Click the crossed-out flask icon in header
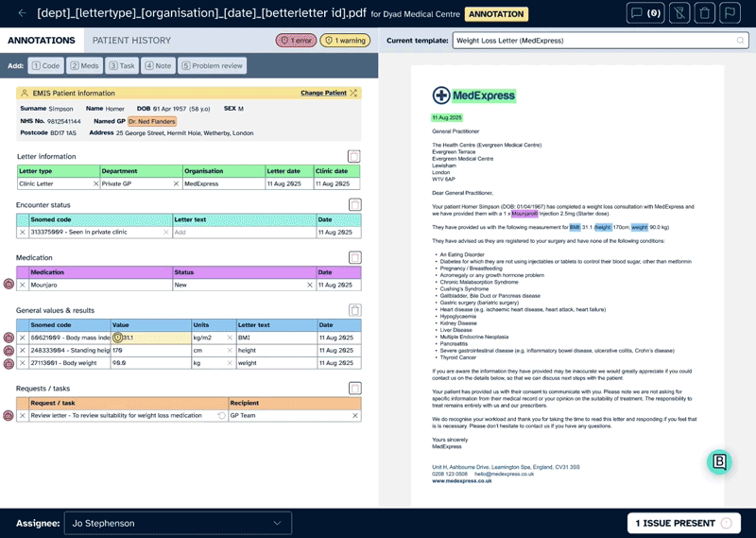The height and width of the screenshot is (538, 756). point(679,13)
